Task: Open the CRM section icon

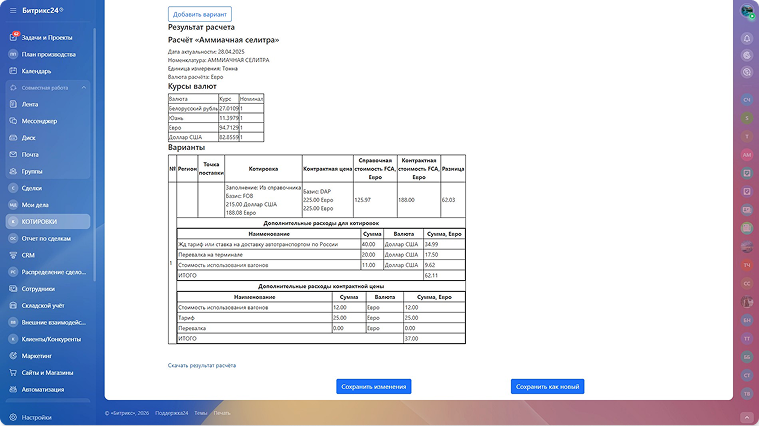Action: click(13, 255)
